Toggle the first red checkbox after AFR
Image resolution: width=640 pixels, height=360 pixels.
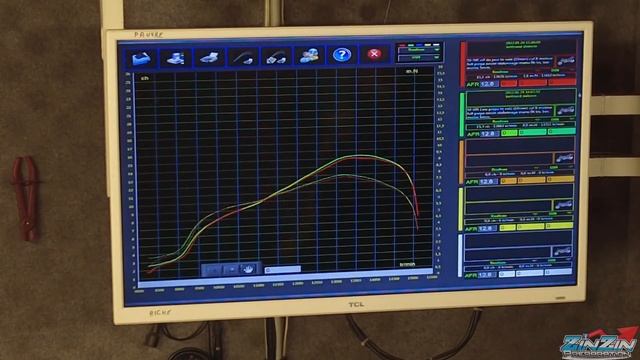509,84
